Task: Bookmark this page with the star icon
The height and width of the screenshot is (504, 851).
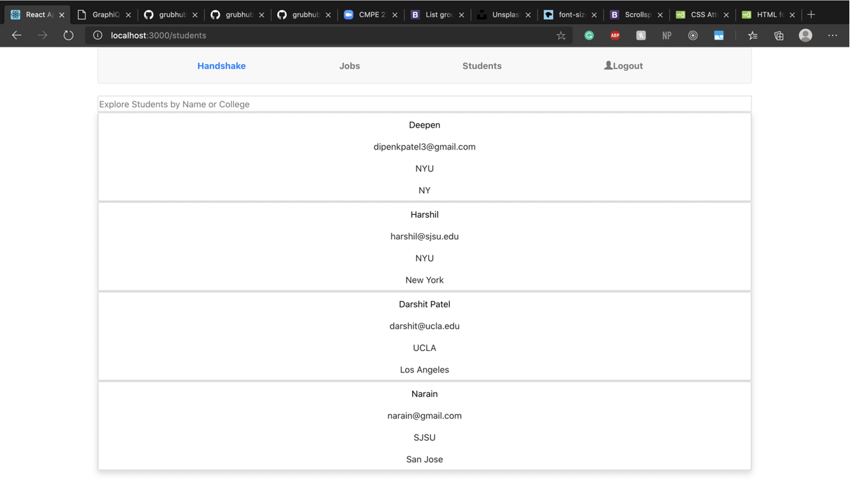Action: tap(561, 36)
